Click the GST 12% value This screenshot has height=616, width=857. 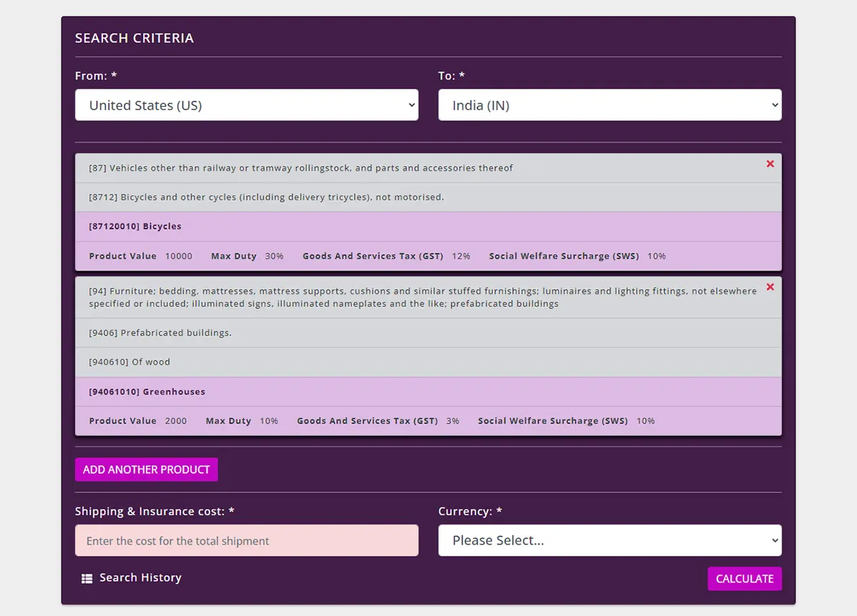click(461, 256)
